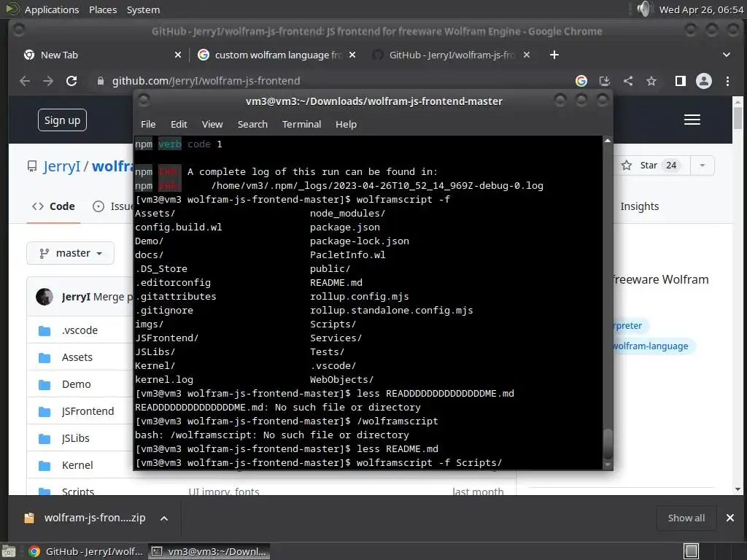Open the Terminal window View menu
Viewport: 747px width, 560px height.
(212, 124)
